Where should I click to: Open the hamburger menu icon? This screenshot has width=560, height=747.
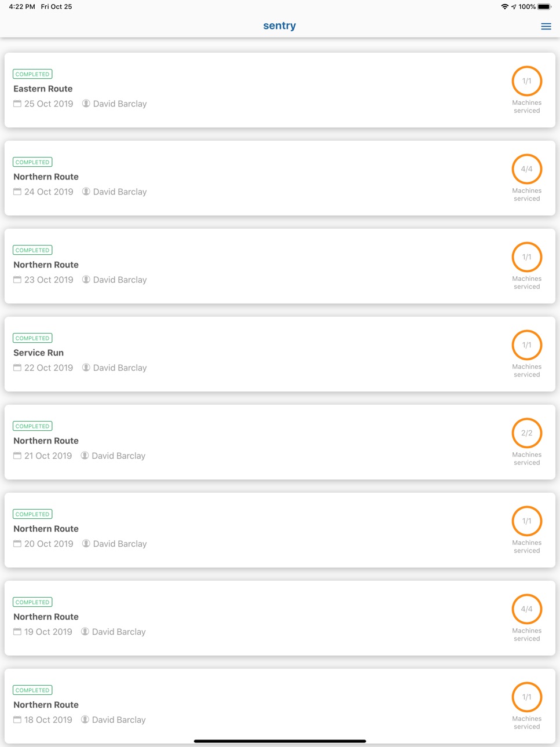pos(546,26)
